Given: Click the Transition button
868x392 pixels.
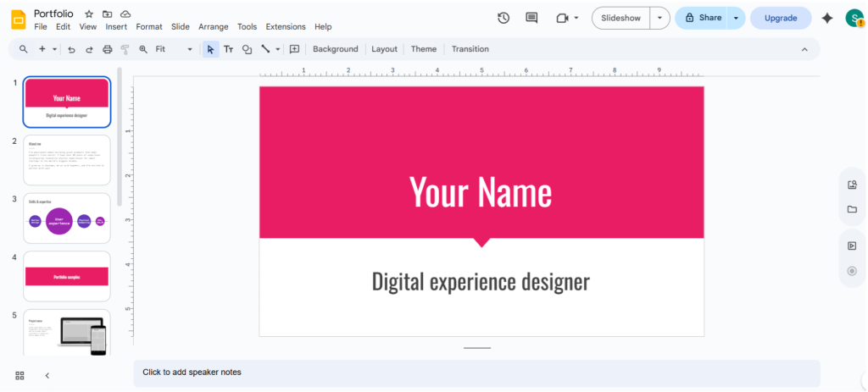Looking at the screenshot, I should pos(470,49).
